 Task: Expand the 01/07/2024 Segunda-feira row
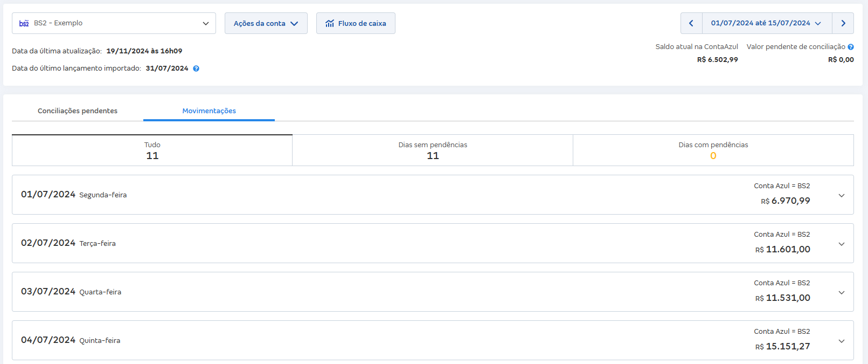coord(841,195)
